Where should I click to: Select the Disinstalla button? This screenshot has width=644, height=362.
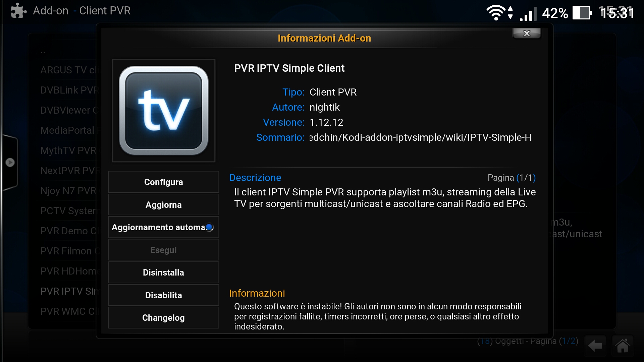coord(164,273)
